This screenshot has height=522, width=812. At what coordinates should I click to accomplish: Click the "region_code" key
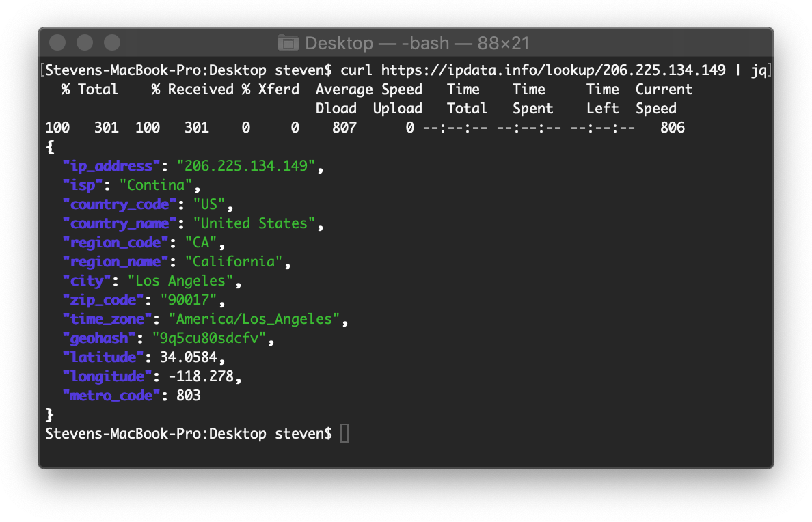[x=116, y=243]
